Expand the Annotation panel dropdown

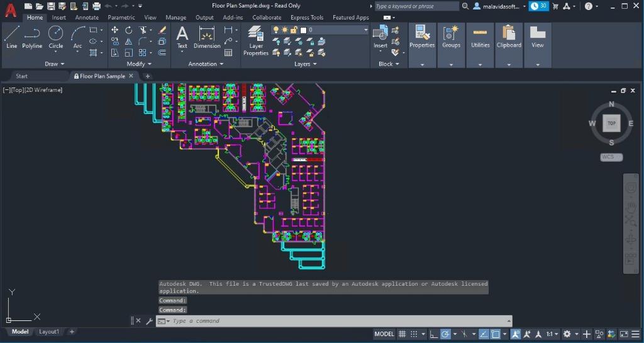(206, 64)
